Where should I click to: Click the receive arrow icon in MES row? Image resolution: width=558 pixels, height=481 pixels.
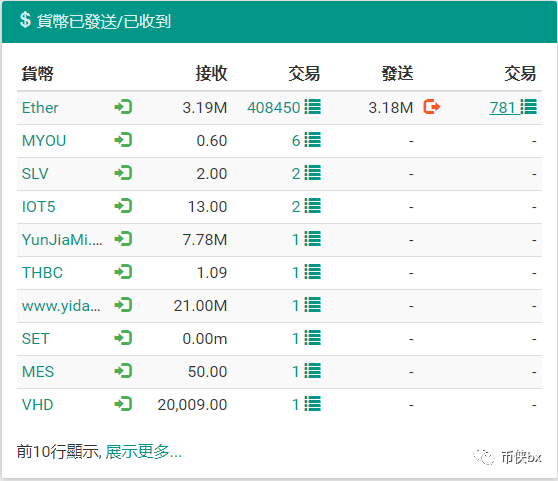[x=123, y=371]
